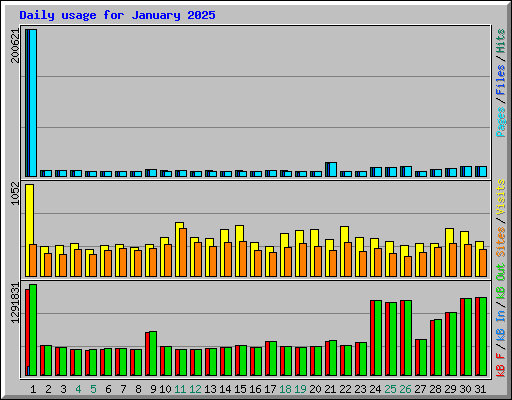Click the 1052 axis value

click(15, 193)
